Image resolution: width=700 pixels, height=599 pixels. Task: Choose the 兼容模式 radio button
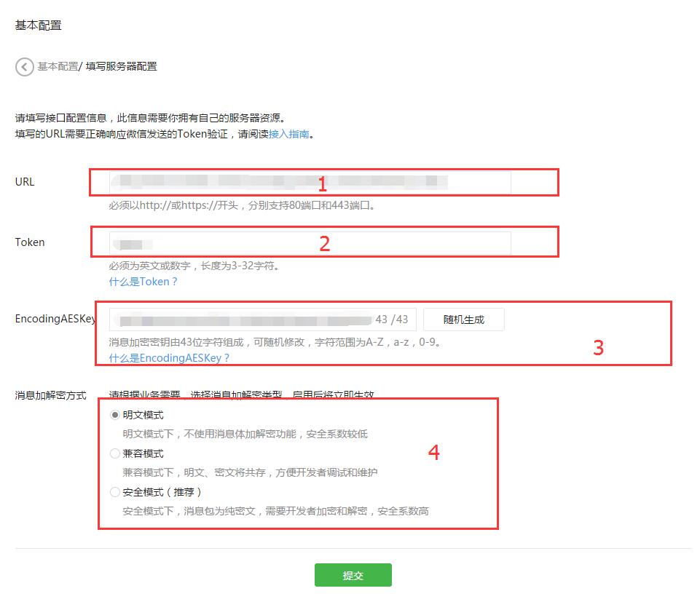(115, 453)
